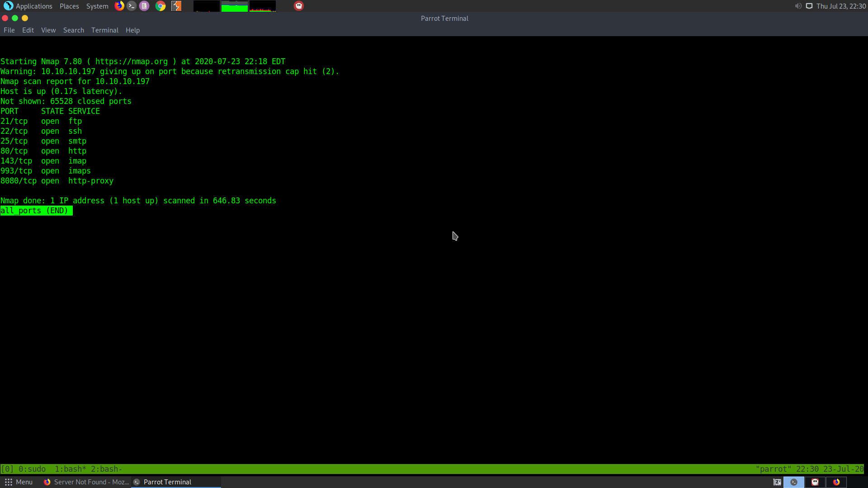
Task: Switch to terminal workspace in bottom panel
Action: tap(794, 482)
